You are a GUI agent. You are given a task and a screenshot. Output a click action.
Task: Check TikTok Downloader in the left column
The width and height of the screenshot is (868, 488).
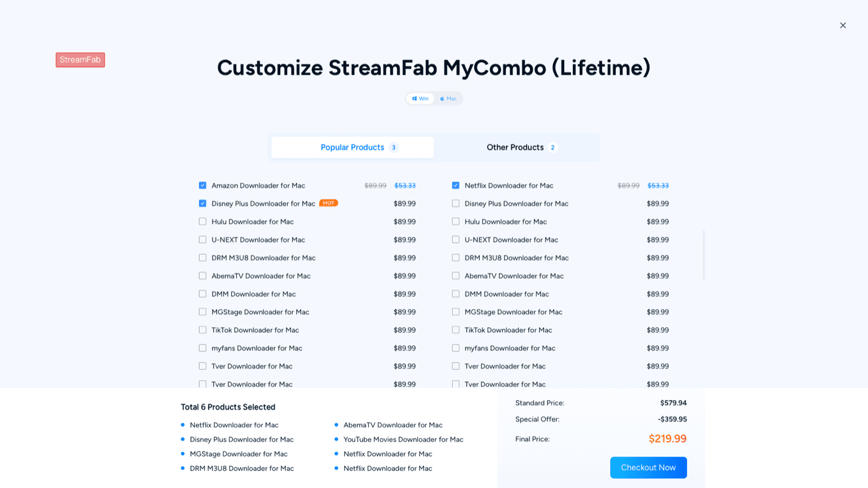203,330
